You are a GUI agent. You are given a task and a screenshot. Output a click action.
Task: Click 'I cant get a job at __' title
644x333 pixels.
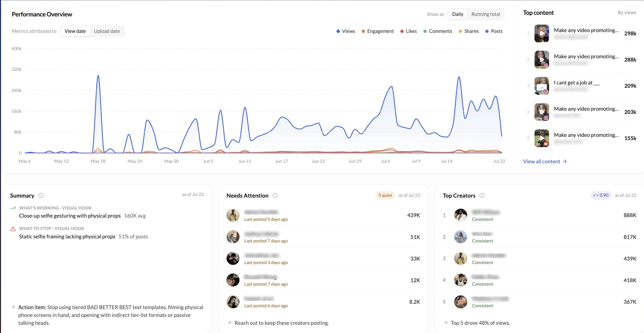pyautogui.click(x=577, y=83)
